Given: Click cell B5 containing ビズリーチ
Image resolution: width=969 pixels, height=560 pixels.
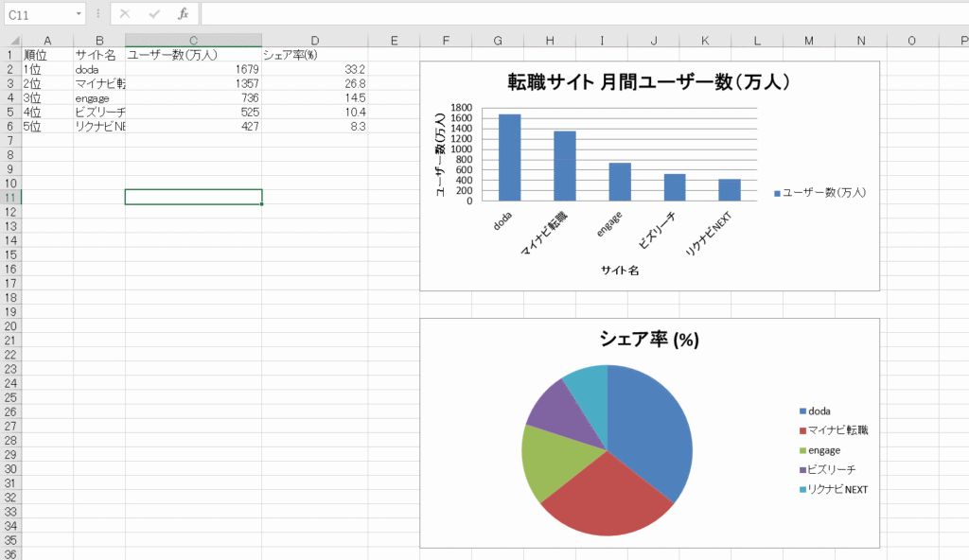Looking at the screenshot, I should (98, 112).
